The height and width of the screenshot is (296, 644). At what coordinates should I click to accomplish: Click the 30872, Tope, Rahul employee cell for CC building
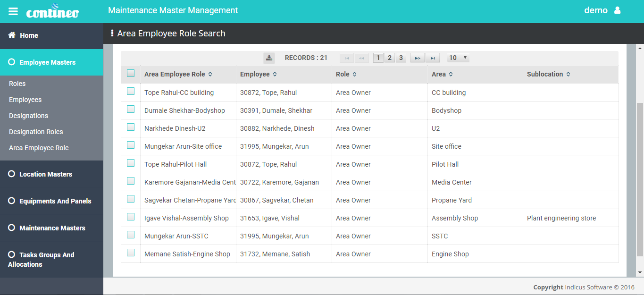pyautogui.click(x=284, y=93)
